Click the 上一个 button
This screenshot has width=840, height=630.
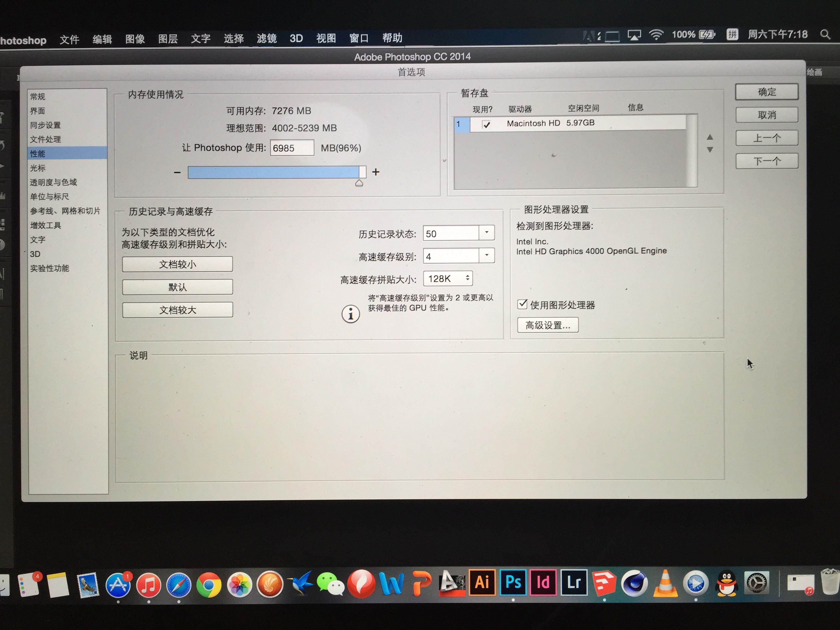(x=767, y=138)
